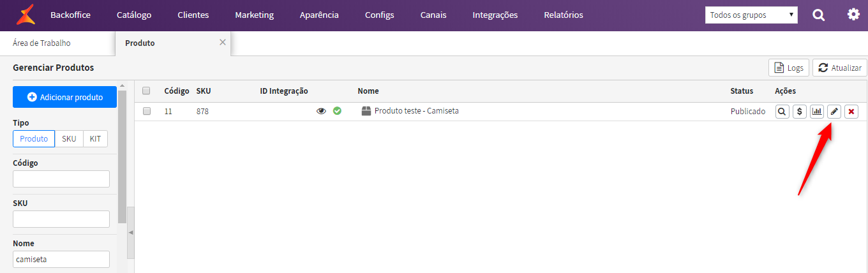Image resolution: width=868 pixels, height=273 pixels.
Task: Open the price dollar action icon
Action: coord(799,112)
